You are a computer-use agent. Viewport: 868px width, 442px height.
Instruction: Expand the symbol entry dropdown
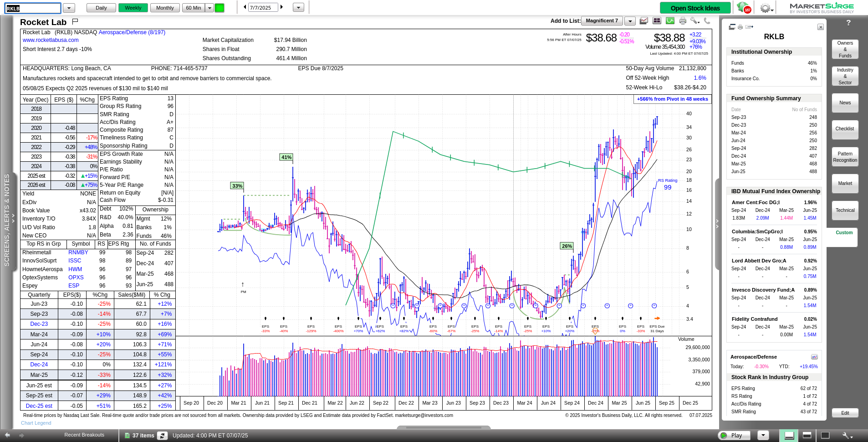pyautogui.click(x=69, y=8)
